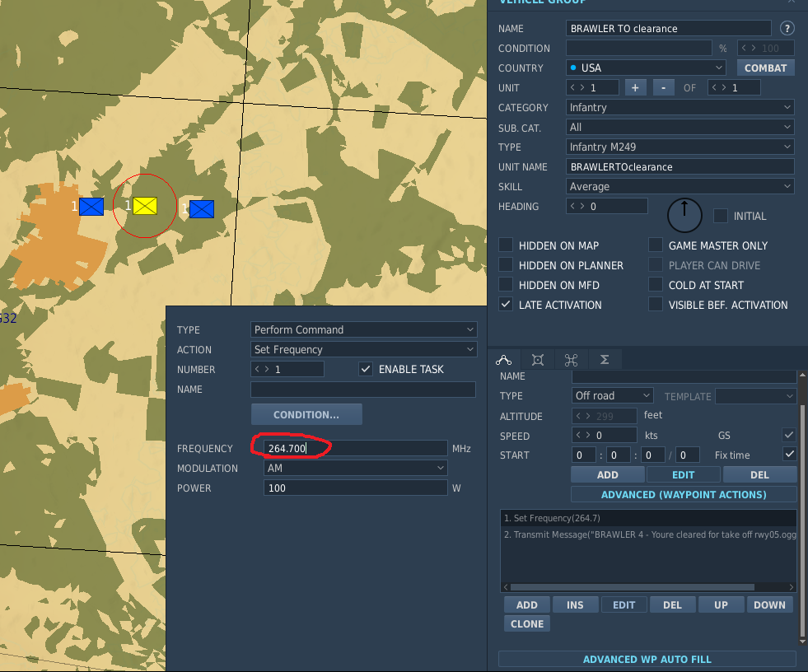
Task: Click the actions list EDIT button
Action: point(624,604)
